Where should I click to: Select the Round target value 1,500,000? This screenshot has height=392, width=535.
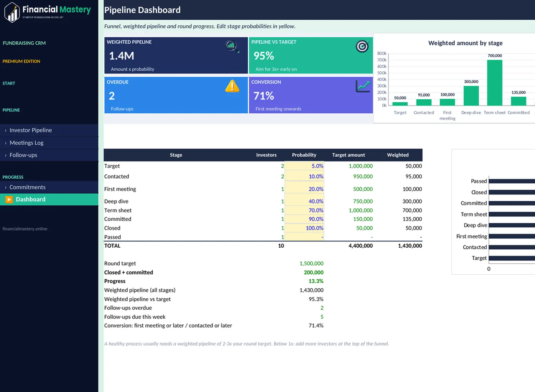point(311,263)
